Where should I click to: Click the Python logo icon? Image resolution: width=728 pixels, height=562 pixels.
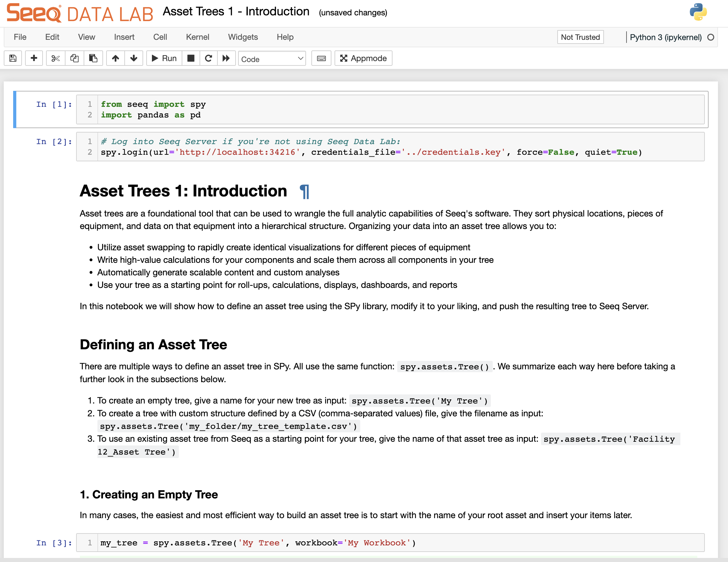[x=698, y=12]
